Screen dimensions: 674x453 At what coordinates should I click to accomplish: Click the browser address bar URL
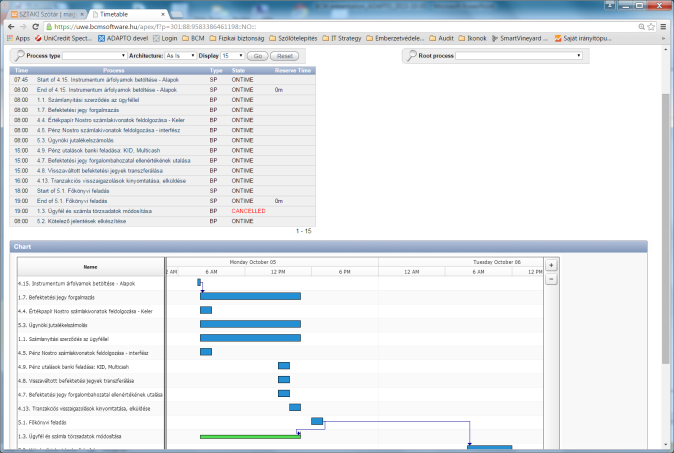(x=155, y=27)
